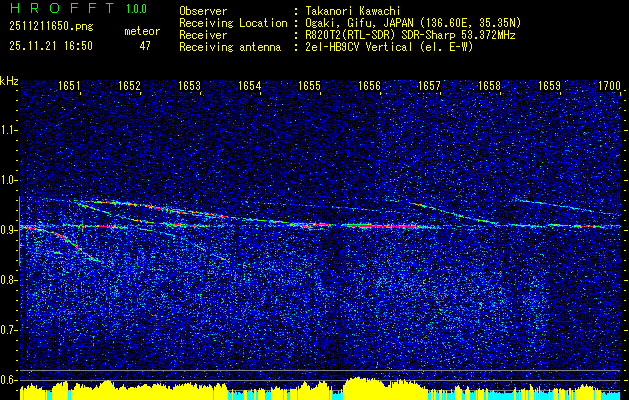This screenshot has width=629, height=400.
Task: Click the 'Receiver' field label
Action: point(203,35)
